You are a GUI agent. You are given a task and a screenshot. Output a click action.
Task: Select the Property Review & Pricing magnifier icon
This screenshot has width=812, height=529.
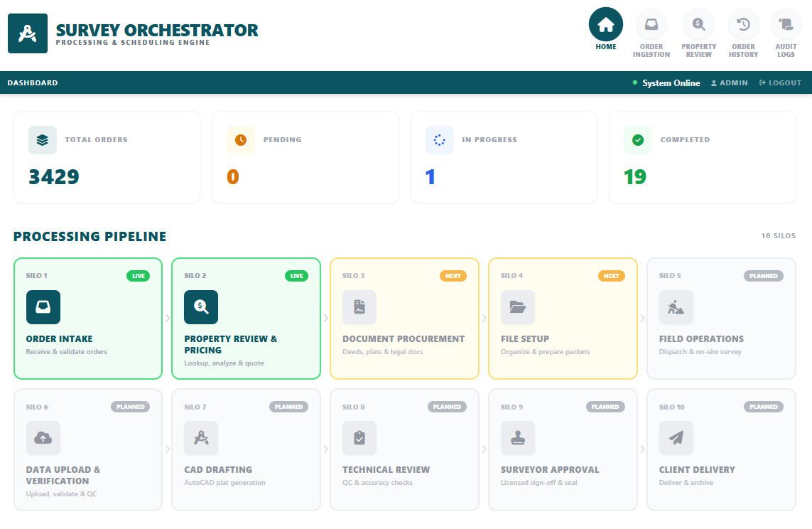[x=201, y=307]
